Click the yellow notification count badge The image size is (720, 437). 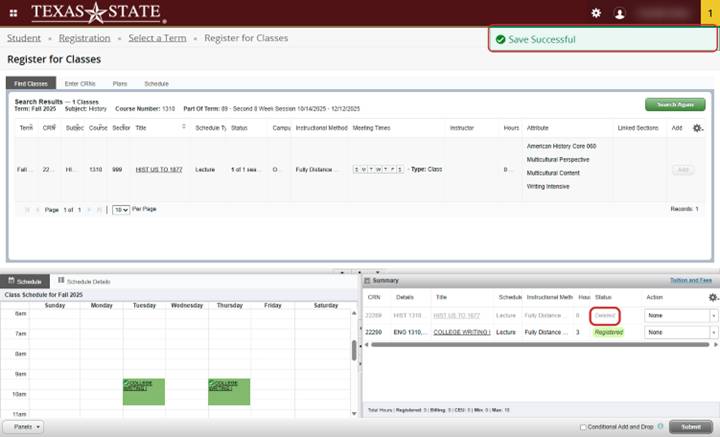click(x=709, y=12)
